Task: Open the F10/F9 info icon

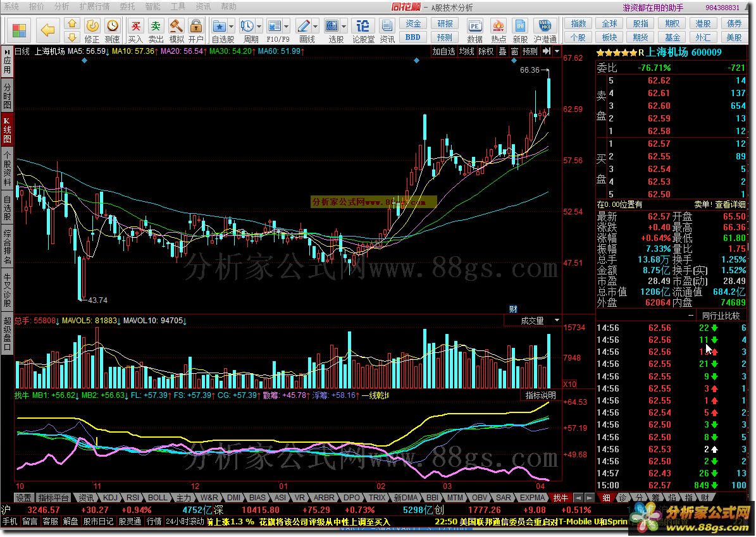Action: click(275, 26)
